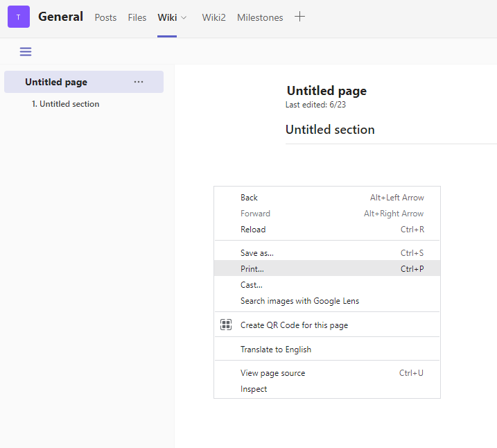Click QR code icon in context menu
Screen dimensions: 497x448
point(226,325)
